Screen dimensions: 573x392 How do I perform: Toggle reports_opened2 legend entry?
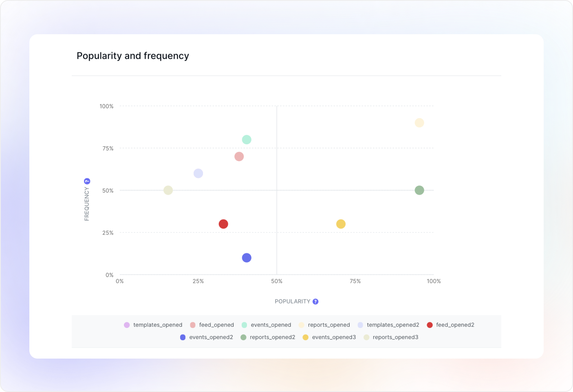[268, 337]
